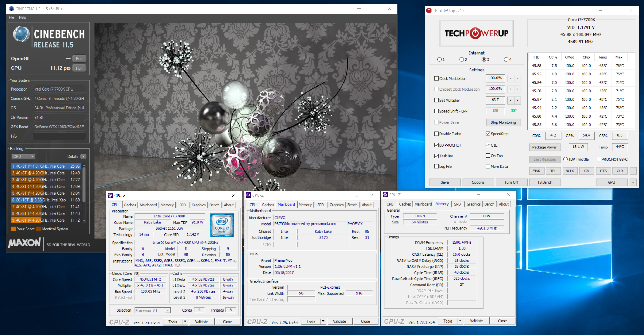The image size is (644, 335).
Task: Open the Help menu in Cinebench
Action: [x=22, y=17]
